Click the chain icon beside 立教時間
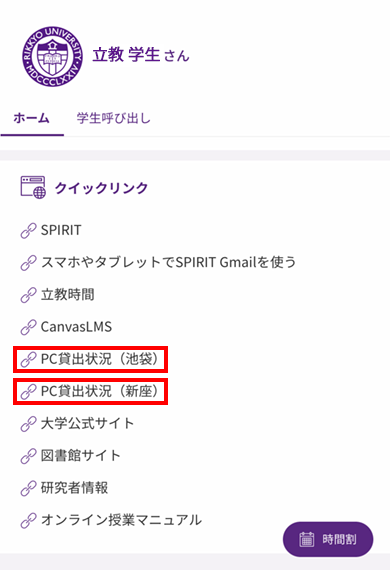The height and width of the screenshot is (570, 390). tap(28, 295)
